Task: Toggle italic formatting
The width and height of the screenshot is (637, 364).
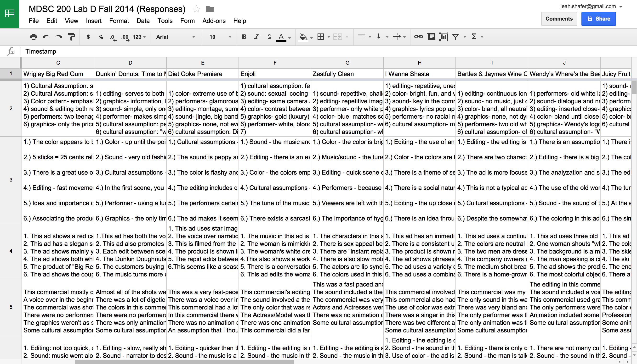Action: [256, 37]
